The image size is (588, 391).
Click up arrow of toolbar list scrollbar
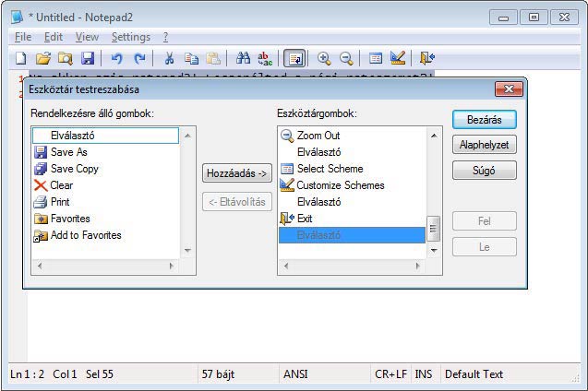(x=434, y=136)
